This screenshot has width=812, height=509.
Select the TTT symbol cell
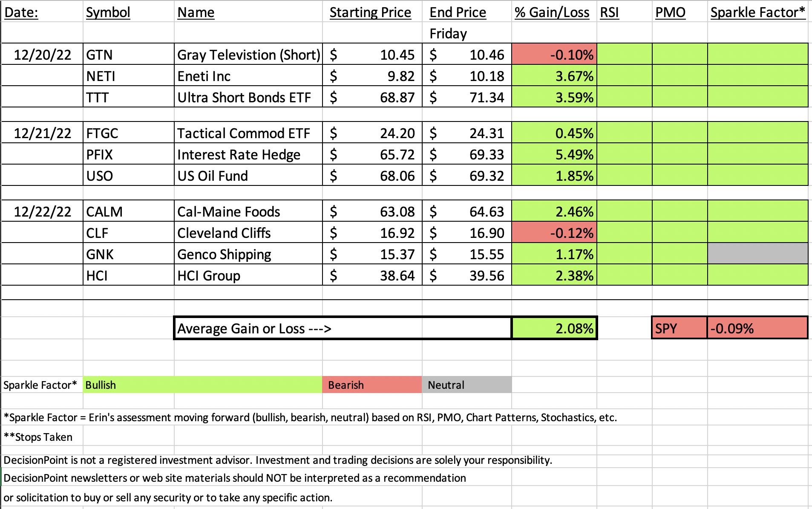point(128,97)
